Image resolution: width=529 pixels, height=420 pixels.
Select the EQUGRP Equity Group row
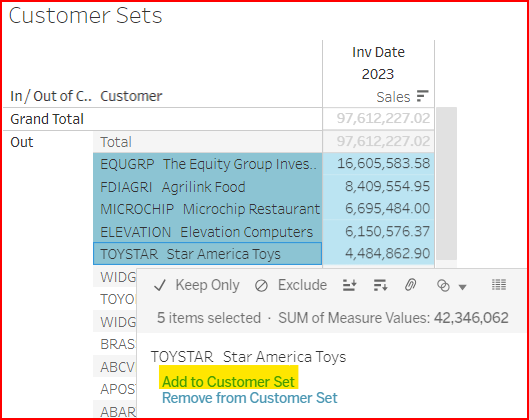point(207,164)
